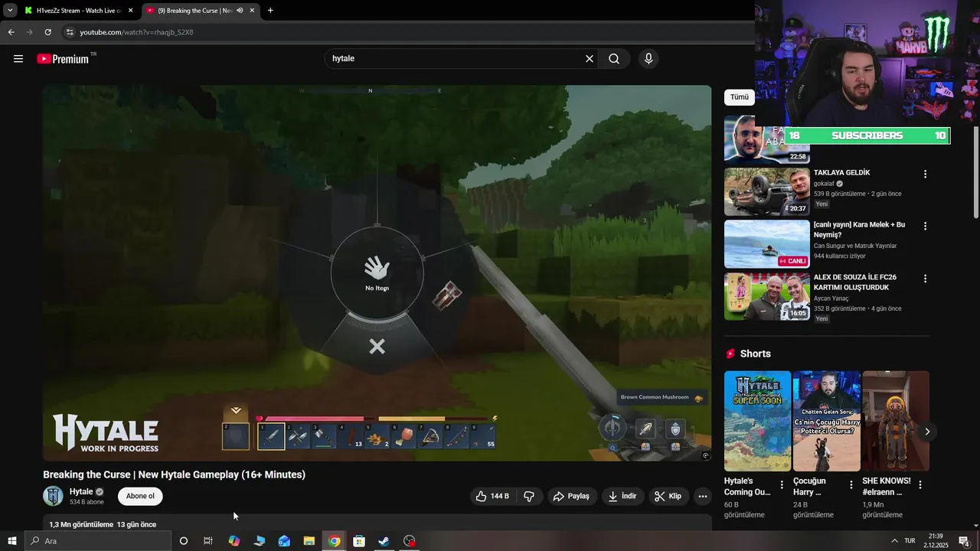The image size is (980, 551).
Task: Close the Breaking the Curse tab
Action: 252,11
